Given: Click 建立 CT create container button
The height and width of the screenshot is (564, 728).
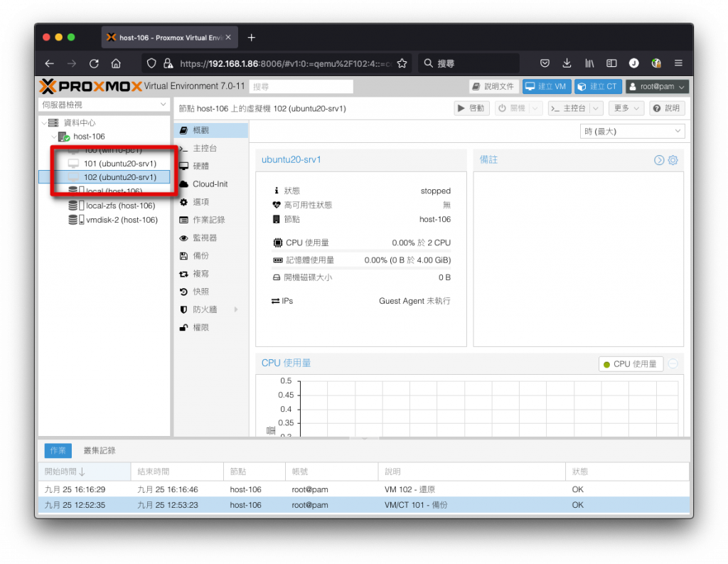Looking at the screenshot, I should pos(598,87).
